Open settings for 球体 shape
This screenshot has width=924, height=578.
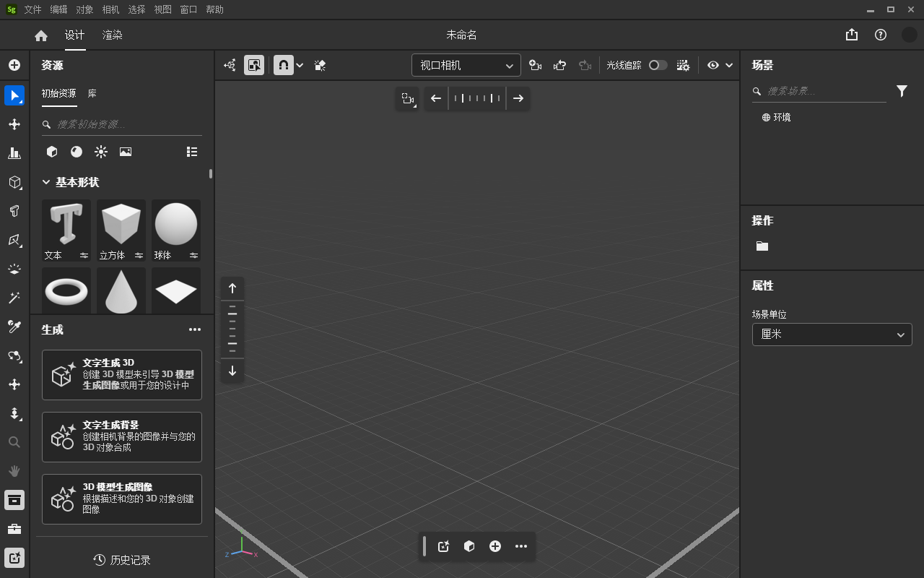pyautogui.click(x=193, y=255)
